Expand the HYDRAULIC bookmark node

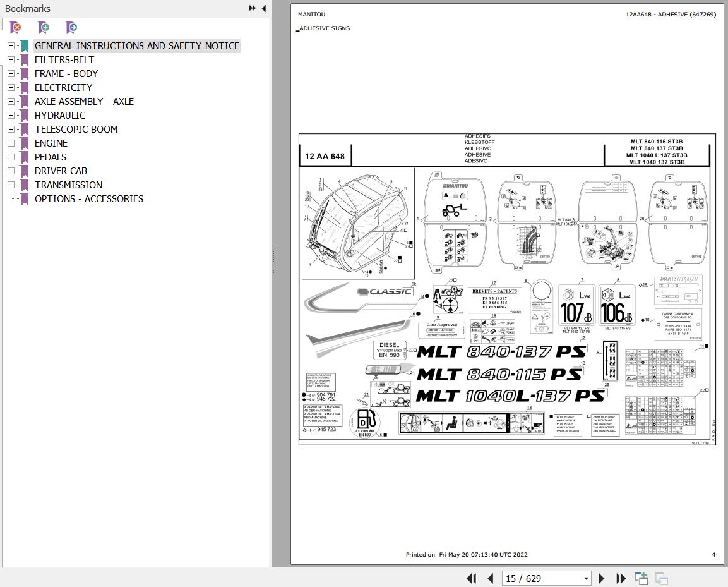(x=11, y=115)
